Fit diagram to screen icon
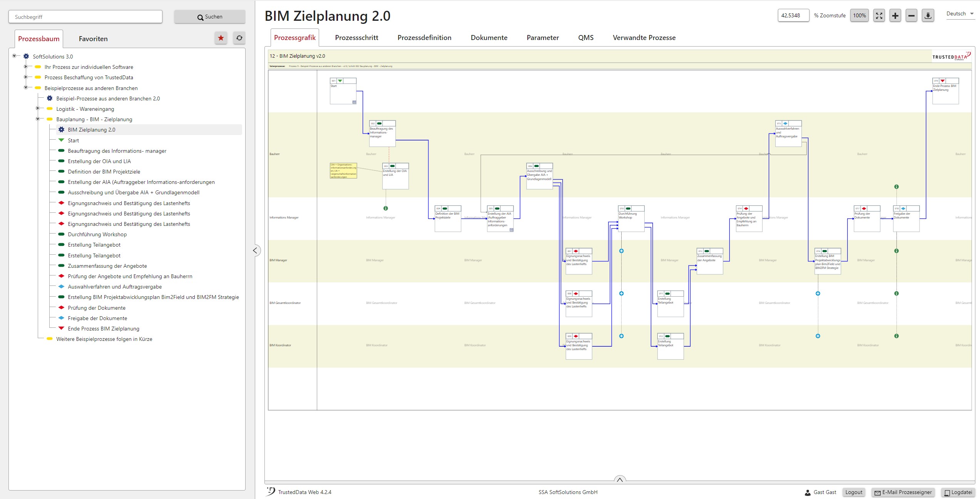The height and width of the screenshot is (499, 980). pos(879,16)
